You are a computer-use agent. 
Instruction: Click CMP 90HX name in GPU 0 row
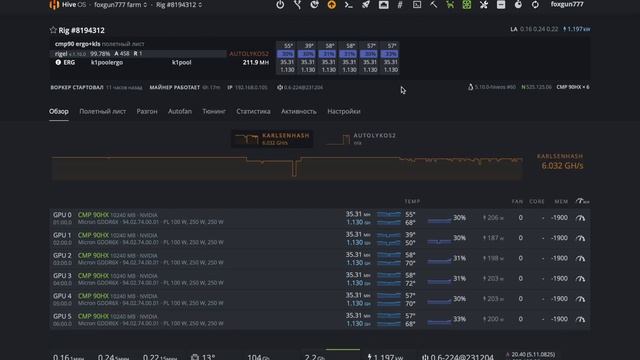click(93, 215)
